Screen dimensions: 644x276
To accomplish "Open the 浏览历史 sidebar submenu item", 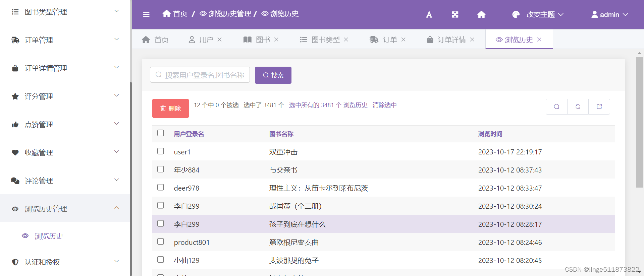I will 49,236.
